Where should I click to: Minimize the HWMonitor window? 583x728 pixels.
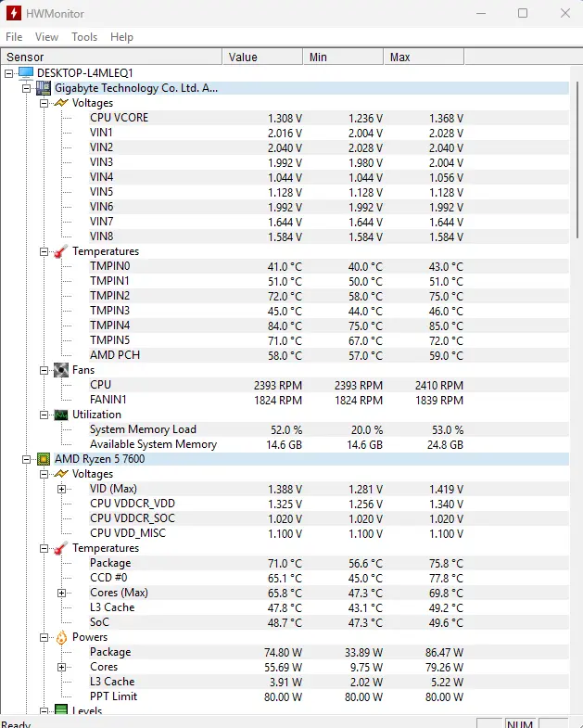(x=481, y=13)
